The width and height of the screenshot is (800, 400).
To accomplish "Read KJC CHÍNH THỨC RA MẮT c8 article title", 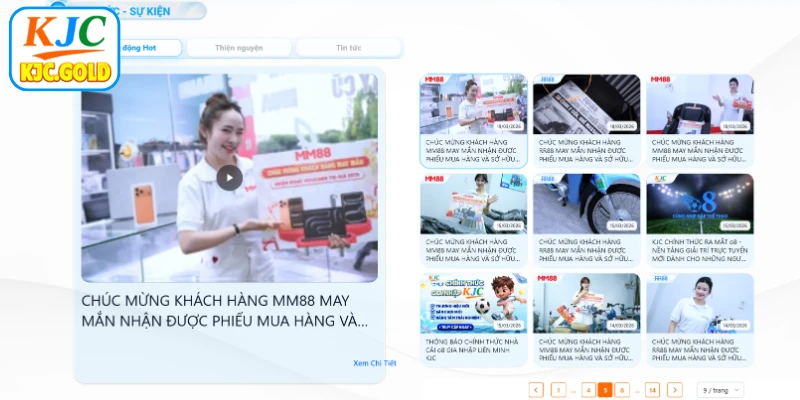I will pyautogui.click(x=700, y=250).
